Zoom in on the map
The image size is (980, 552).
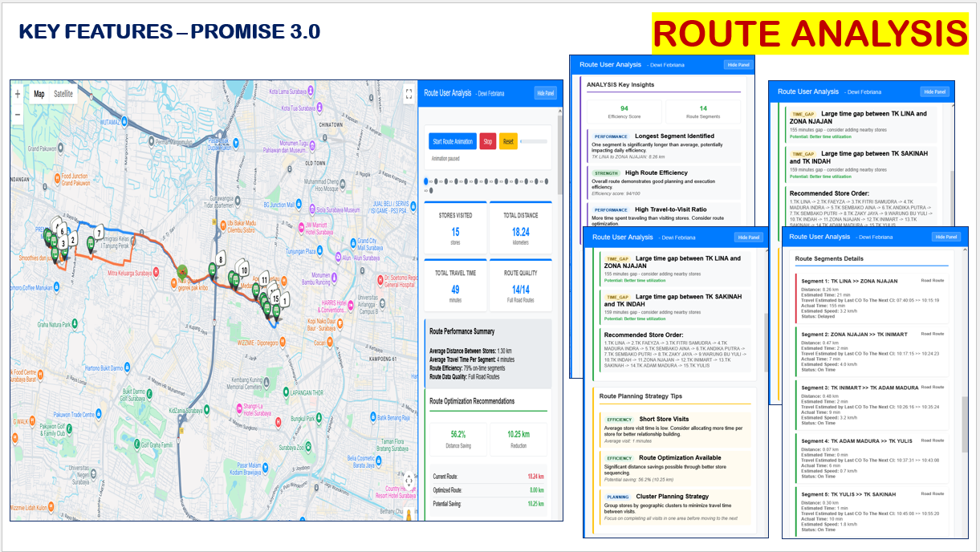(x=18, y=94)
